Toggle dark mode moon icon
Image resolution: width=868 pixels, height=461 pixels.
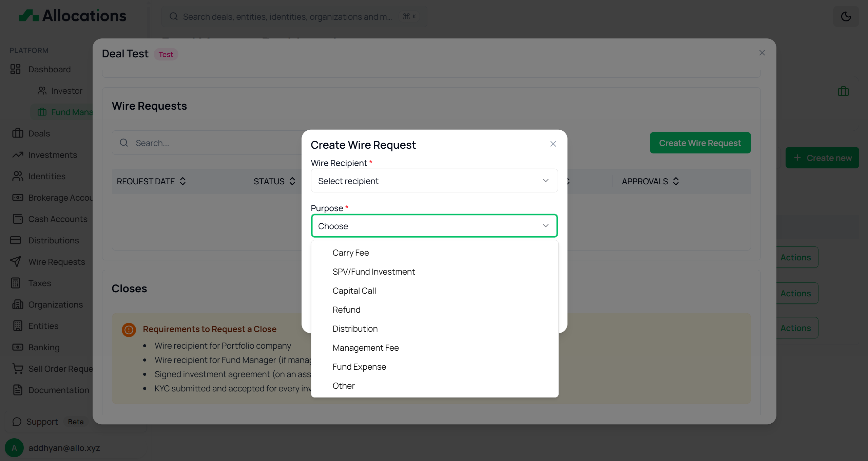click(x=846, y=16)
